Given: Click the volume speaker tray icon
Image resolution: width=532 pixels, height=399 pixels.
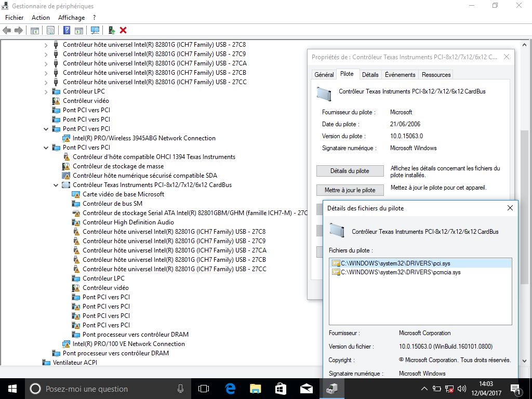Looking at the screenshot, I should point(461,389).
